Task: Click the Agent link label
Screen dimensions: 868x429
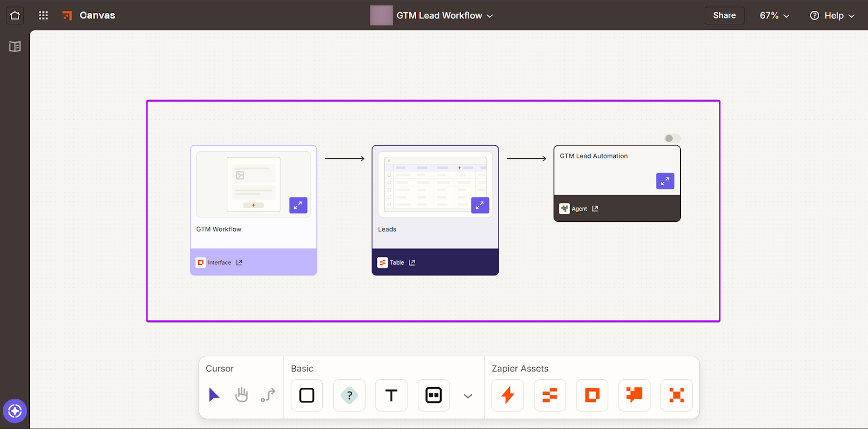Action: [579, 209]
